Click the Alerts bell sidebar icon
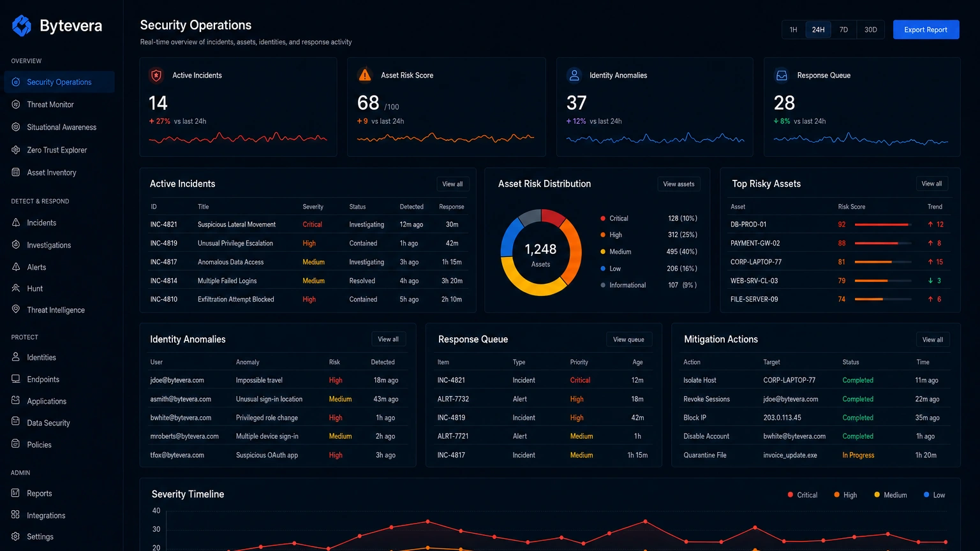The height and width of the screenshot is (551, 980). coord(16,267)
